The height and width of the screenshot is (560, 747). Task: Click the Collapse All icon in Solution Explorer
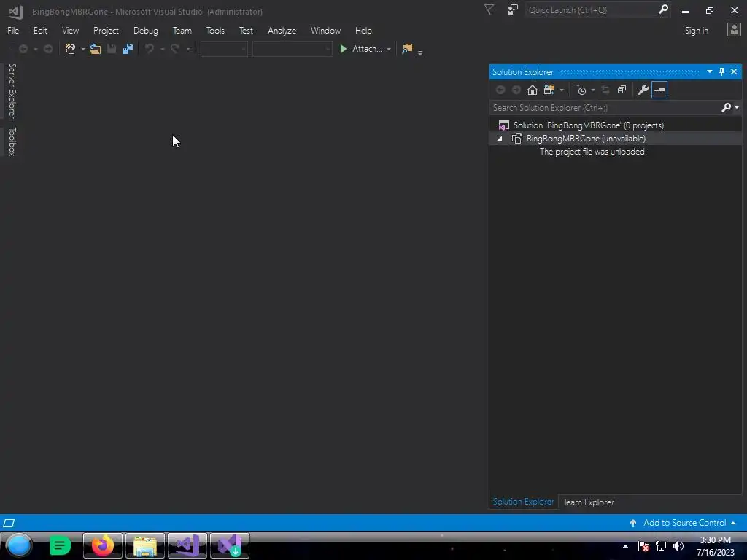(622, 90)
